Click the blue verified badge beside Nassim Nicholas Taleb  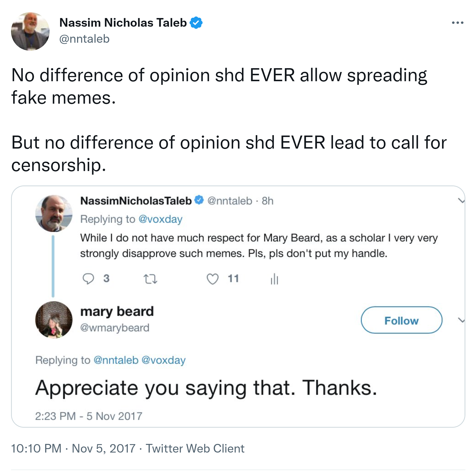point(196,23)
